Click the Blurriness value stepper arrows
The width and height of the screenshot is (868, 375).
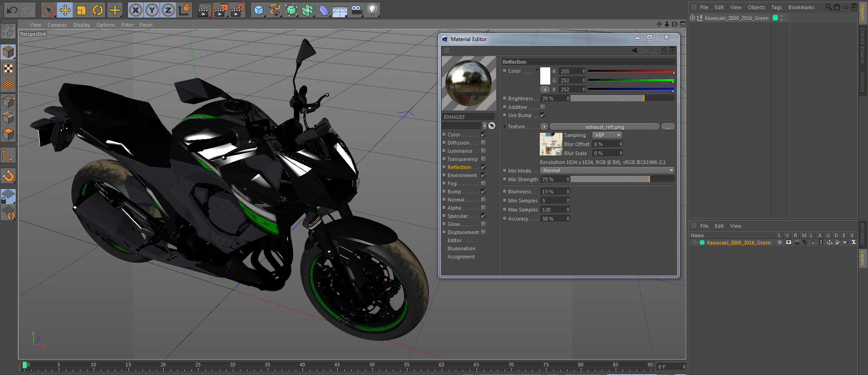[568, 192]
